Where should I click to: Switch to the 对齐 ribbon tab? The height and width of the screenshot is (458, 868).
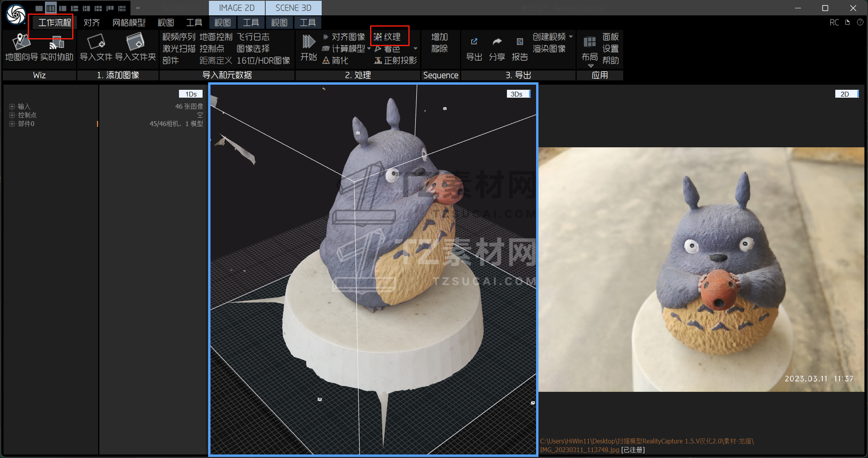[91, 23]
